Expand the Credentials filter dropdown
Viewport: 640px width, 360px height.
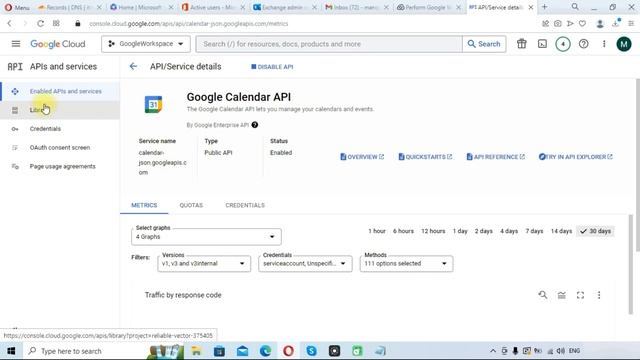(x=305, y=264)
